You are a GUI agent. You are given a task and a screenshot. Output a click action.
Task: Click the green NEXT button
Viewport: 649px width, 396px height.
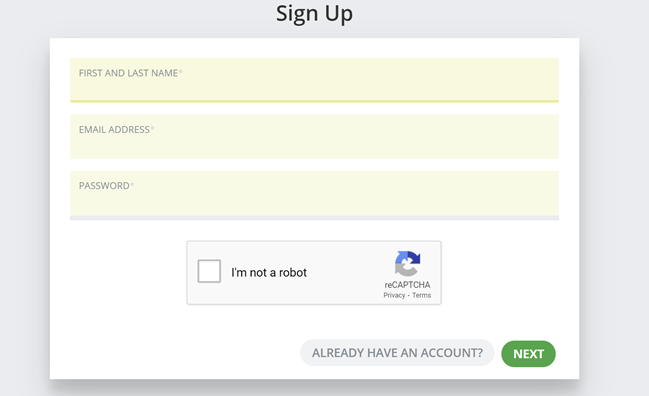(x=528, y=354)
